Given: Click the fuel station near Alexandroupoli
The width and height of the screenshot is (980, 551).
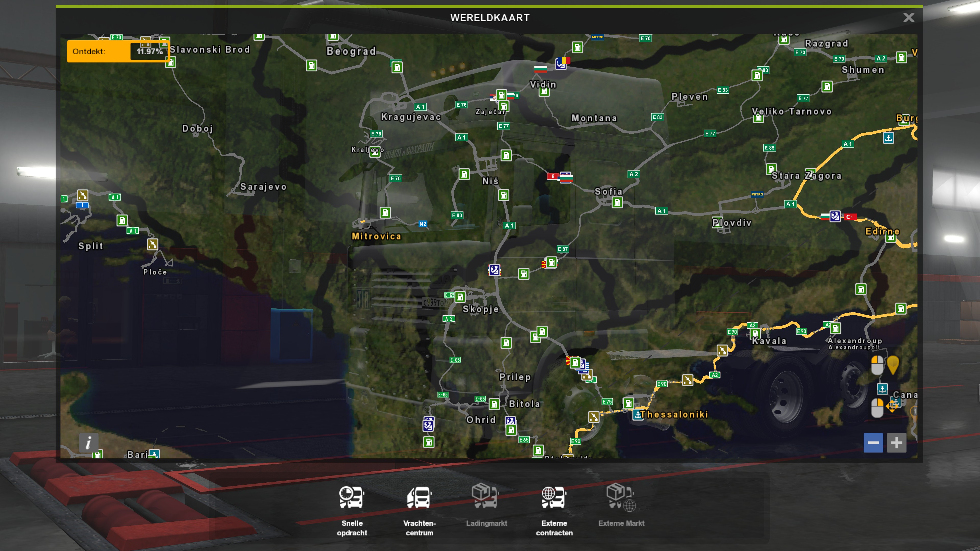Looking at the screenshot, I should [x=836, y=328].
